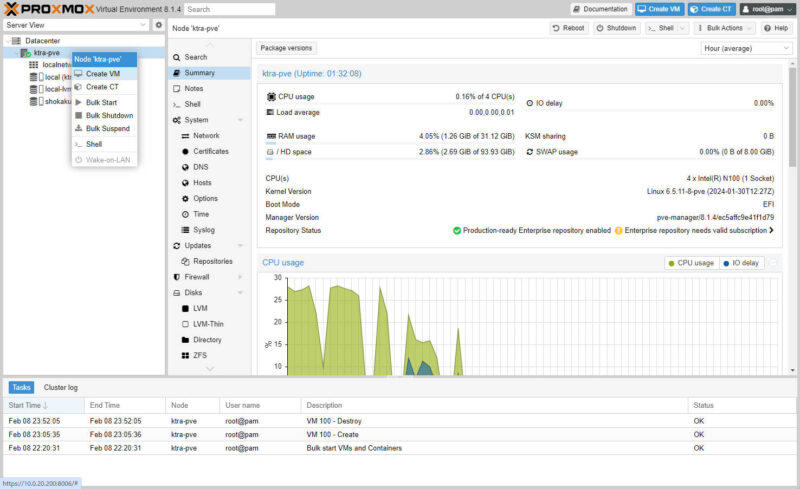Open the Repositories item

(209, 261)
